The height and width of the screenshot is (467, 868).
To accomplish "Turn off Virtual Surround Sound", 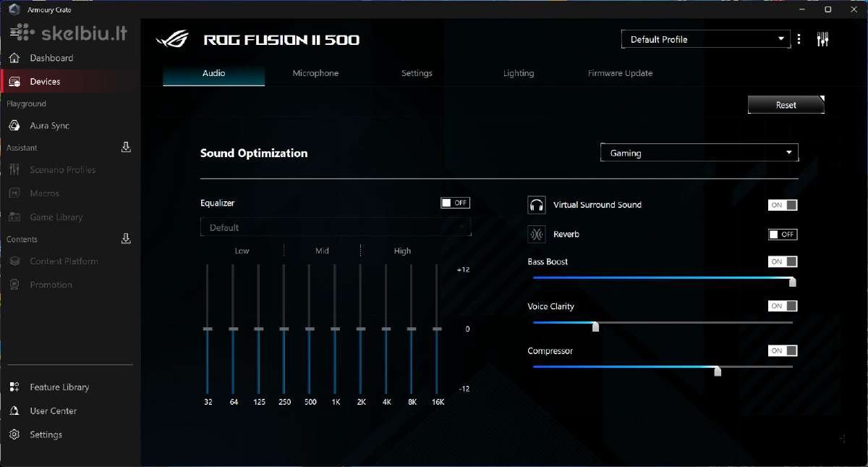I will [x=783, y=205].
